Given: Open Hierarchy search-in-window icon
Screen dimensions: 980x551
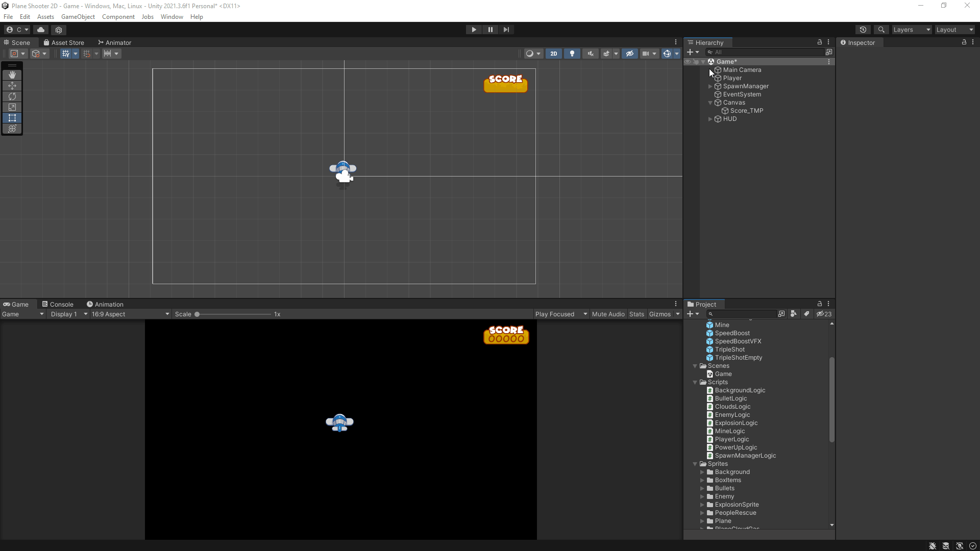Looking at the screenshot, I should [829, 52].
